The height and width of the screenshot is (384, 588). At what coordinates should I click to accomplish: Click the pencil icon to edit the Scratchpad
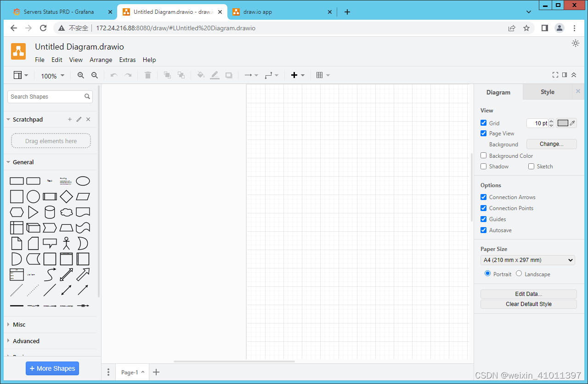tap(79, 119)
